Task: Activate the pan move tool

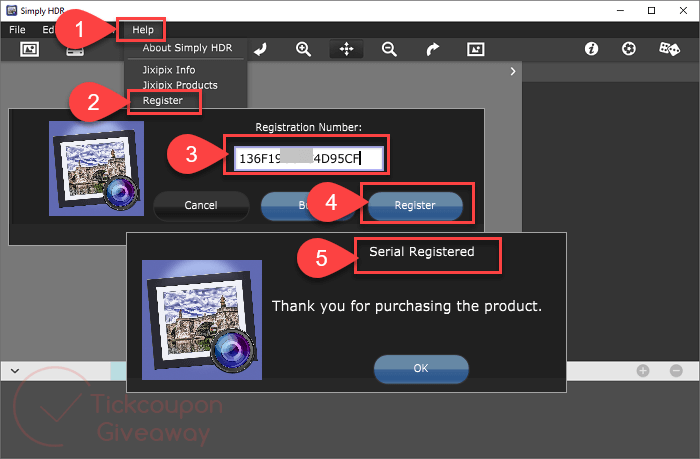Action: click(x=346, y=49)
